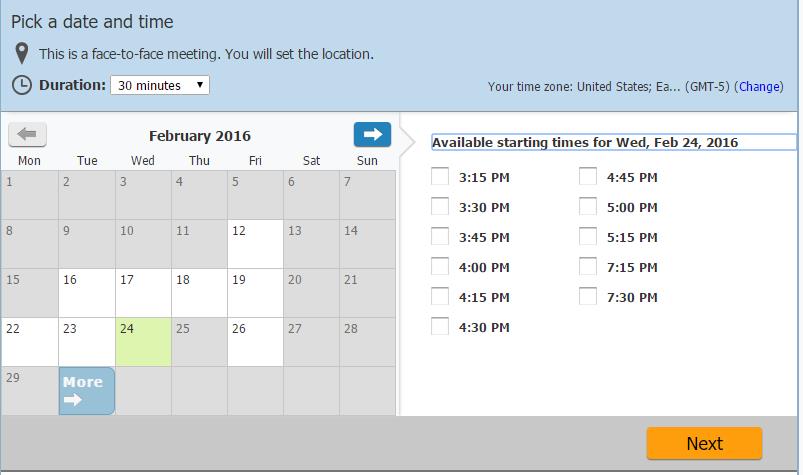803x475 pixels.
Task: Go to next month with blue arrow
Action: [x=372, y=135]
